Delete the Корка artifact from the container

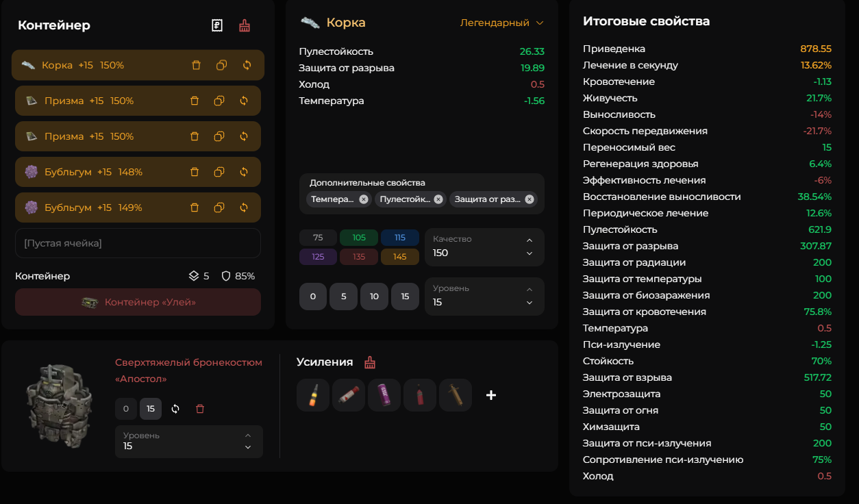pos(196,65)
